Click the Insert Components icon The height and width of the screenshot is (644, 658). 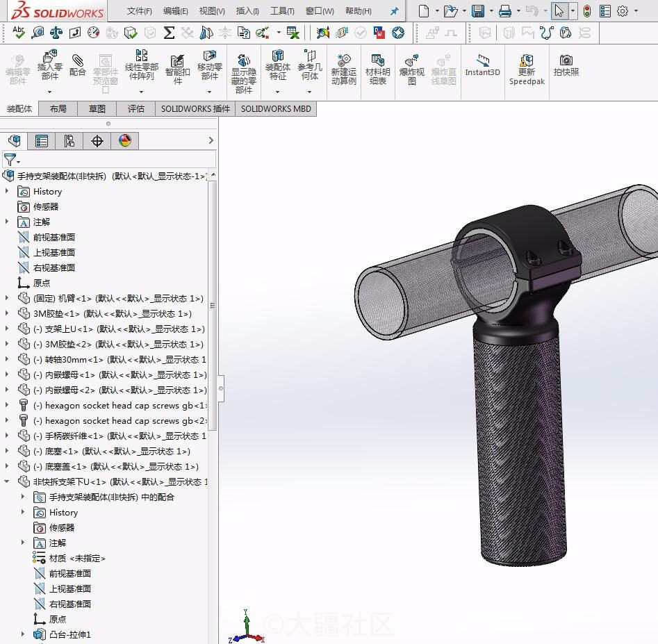tap(49, 65)
